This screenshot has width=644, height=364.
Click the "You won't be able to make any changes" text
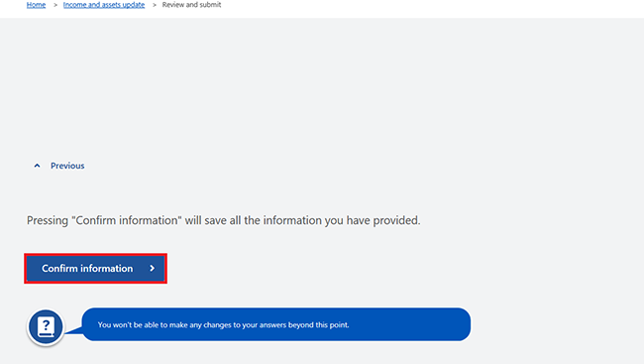pos(224,325)
